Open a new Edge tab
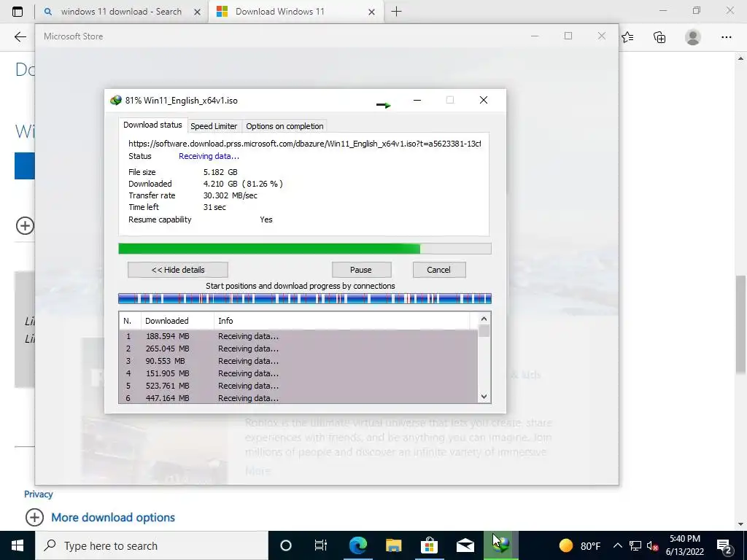The width and height of the screenshot is (747, 560). point(396,12)
